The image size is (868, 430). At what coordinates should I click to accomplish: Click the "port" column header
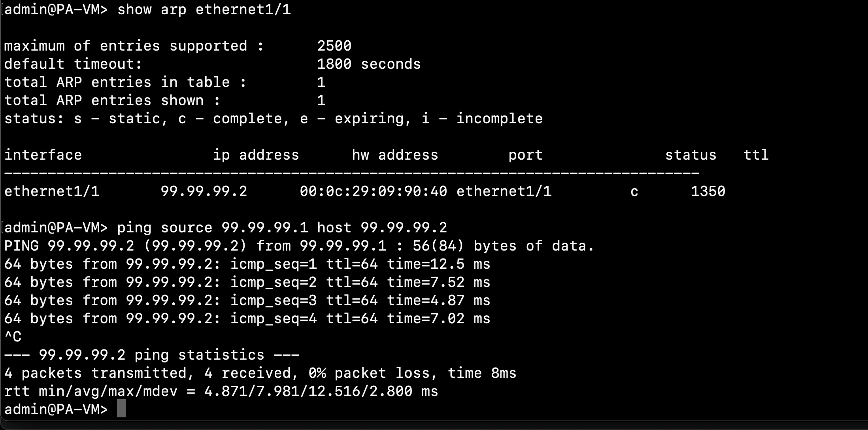525,155
